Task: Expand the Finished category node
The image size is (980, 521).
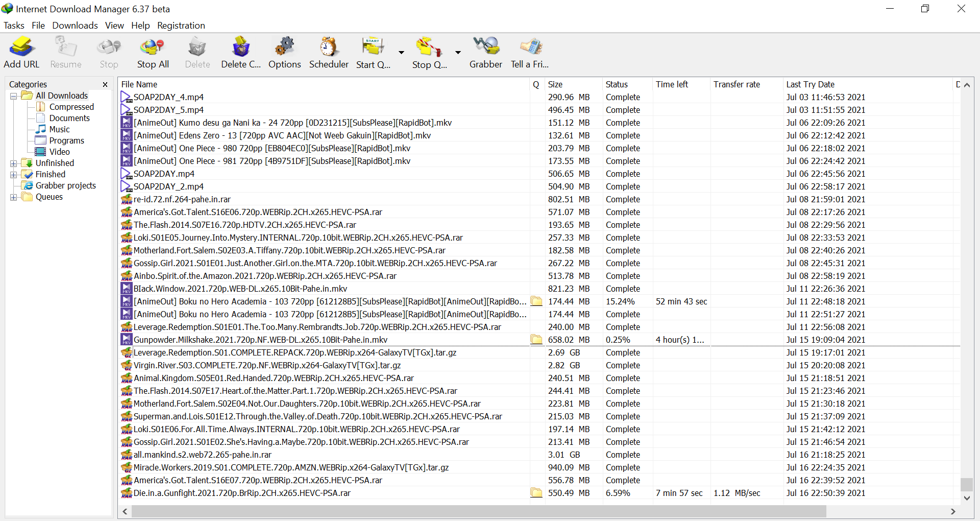Action: (14, 175)
